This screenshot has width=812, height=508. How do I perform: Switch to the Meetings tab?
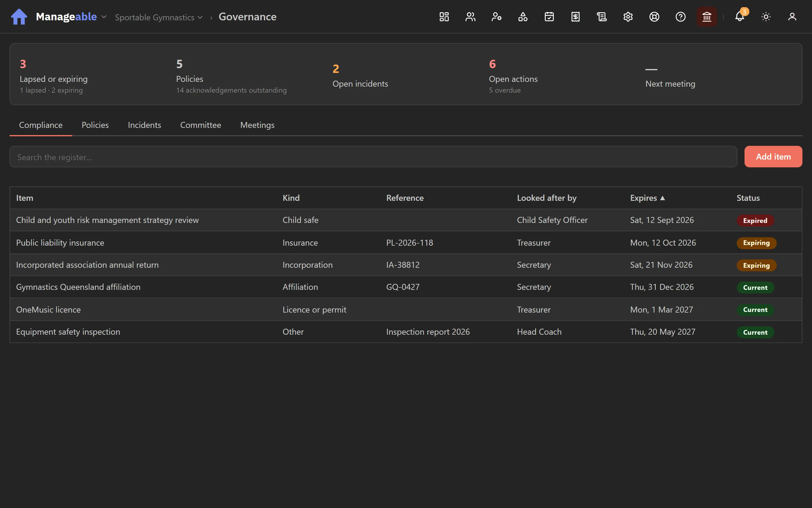coord(257,125)
